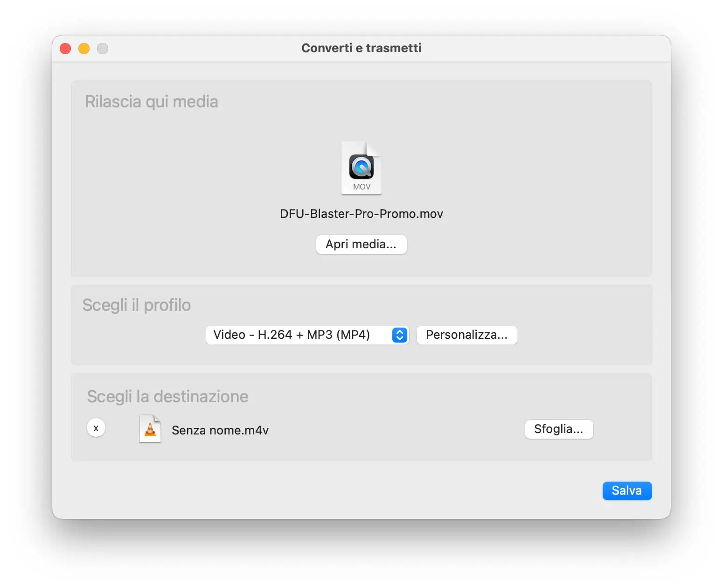This screenshot has height=588, width=723.
Task: Click Personalizza to customize the profile
Action: tap(466, 335)
